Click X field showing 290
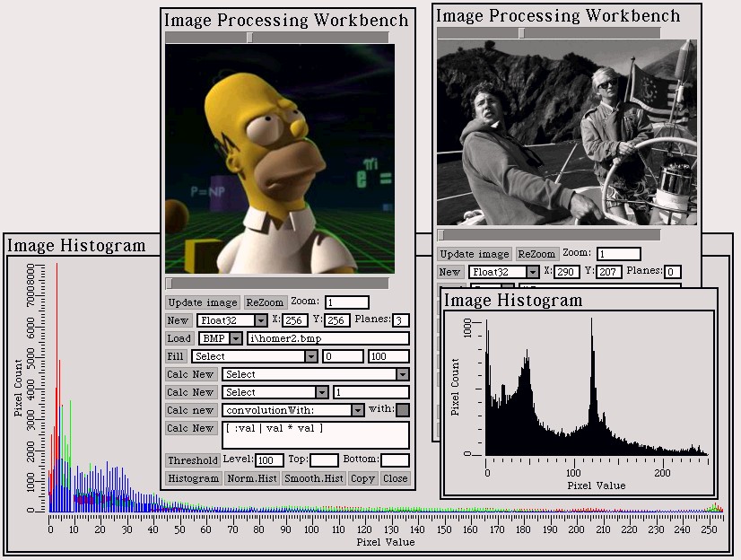The height and width of the screenshot is (560, 741). coord(567,272)
